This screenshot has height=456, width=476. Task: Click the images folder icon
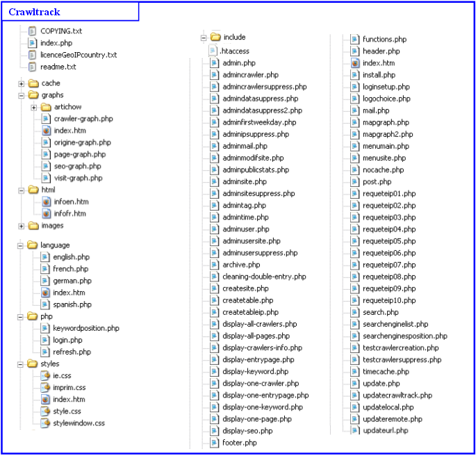tap(33, 225)
